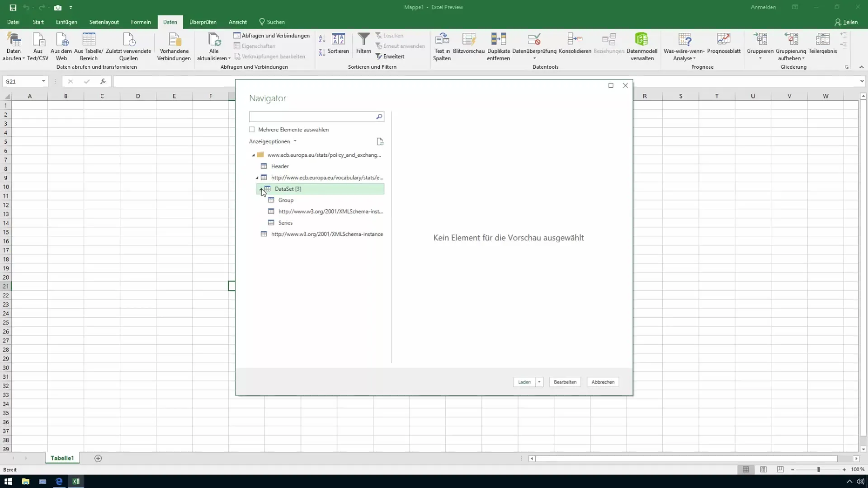Insert Teilergebnis subtotals

[x=823, y=43]
